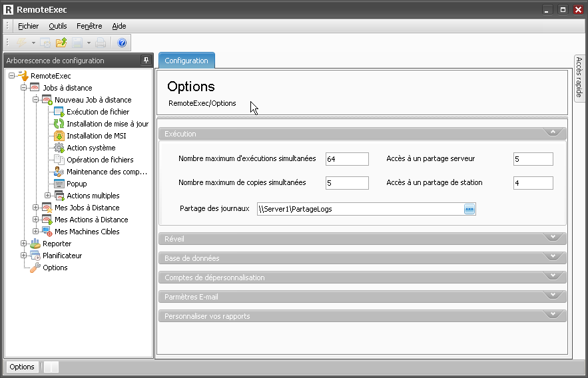Click the Options wrench icon in tree
The width and height of the screenshot is (588, 378).
point(35,268)
